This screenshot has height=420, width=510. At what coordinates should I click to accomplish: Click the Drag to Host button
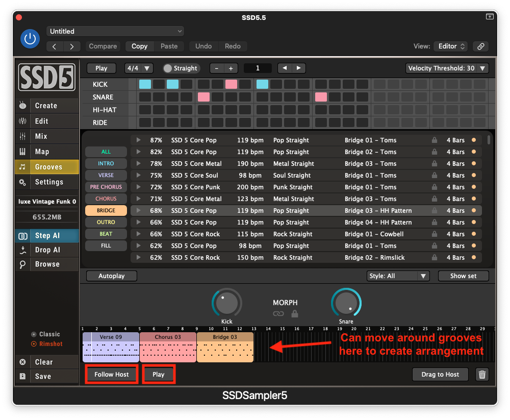coord(440,375)
